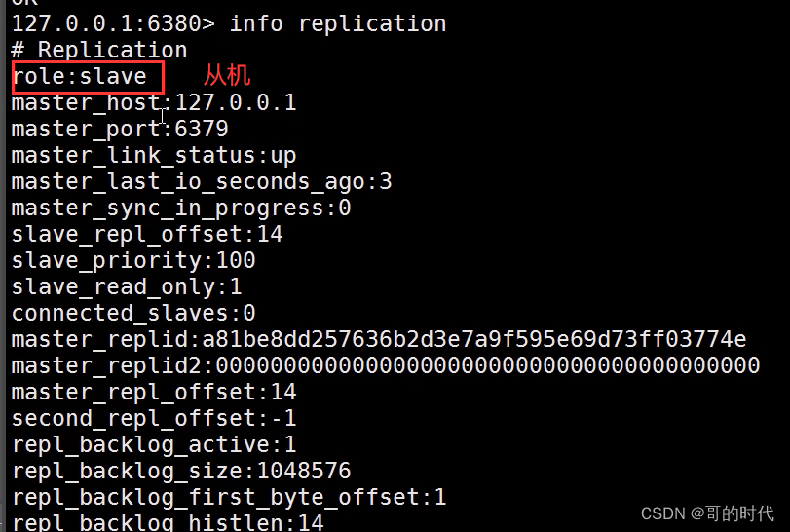This screenshot has width=790, height=532.
Task: Select the slave_priority:100 line
Action: pos(133,260)
